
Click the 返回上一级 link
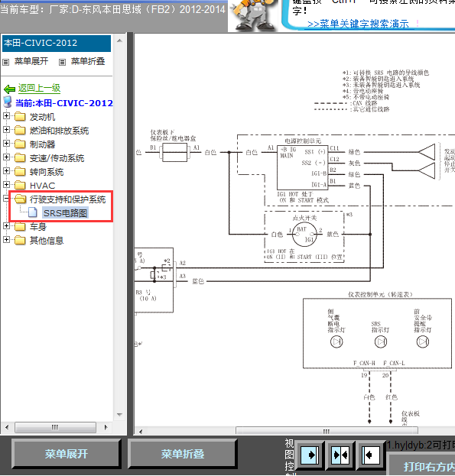[39, 88]
